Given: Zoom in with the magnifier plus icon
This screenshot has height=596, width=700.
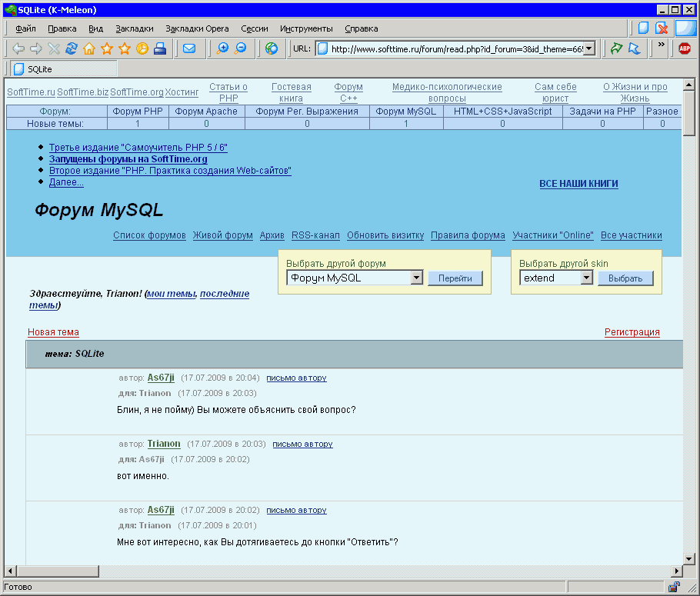Looking at the screenshot, I should point(222,48).
